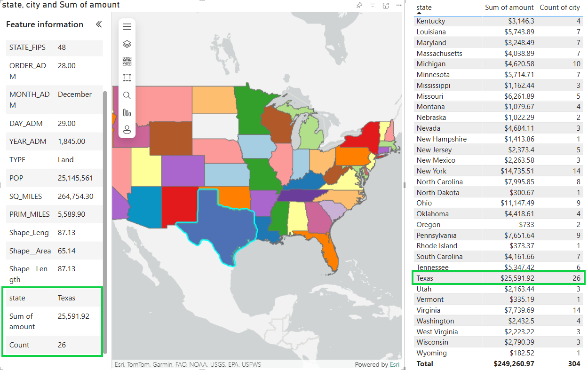
Task: Toggle sorting by Count of city column
Action: tap(560, 8)
